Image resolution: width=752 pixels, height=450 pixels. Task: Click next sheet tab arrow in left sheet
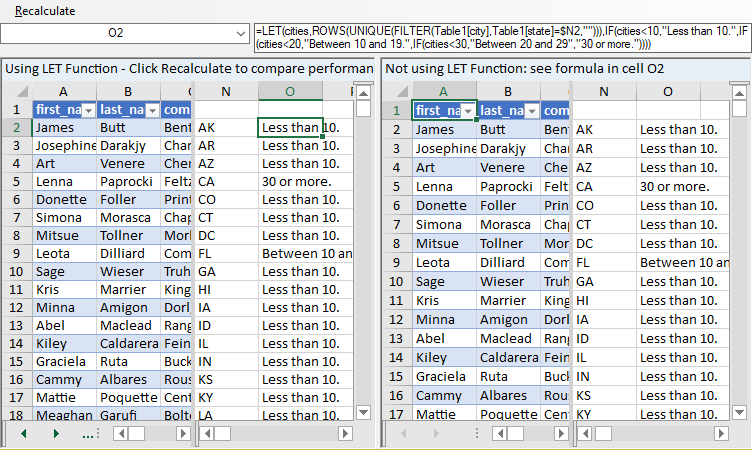pyautogui.click(x=56, y=433)
